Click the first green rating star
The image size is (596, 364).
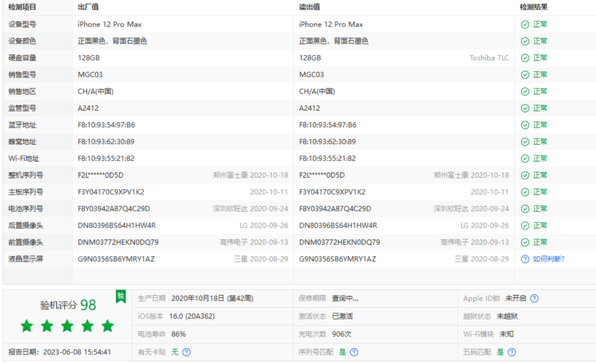coord(27,326)
